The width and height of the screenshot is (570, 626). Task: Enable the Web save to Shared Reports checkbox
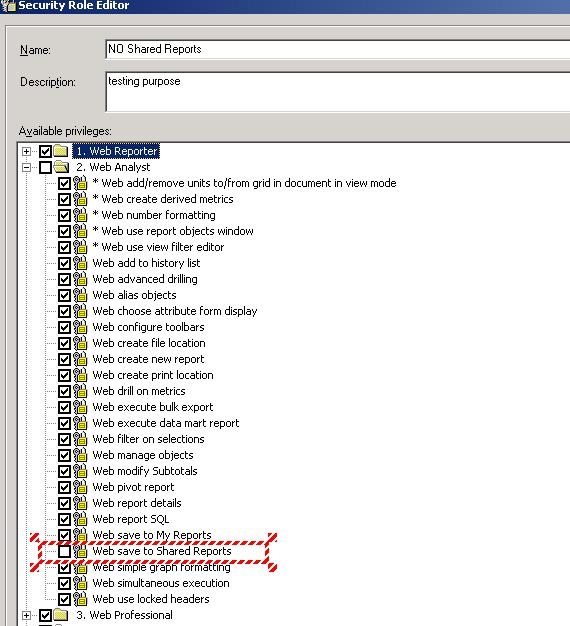pyautogui.click(x=64, y=551)
